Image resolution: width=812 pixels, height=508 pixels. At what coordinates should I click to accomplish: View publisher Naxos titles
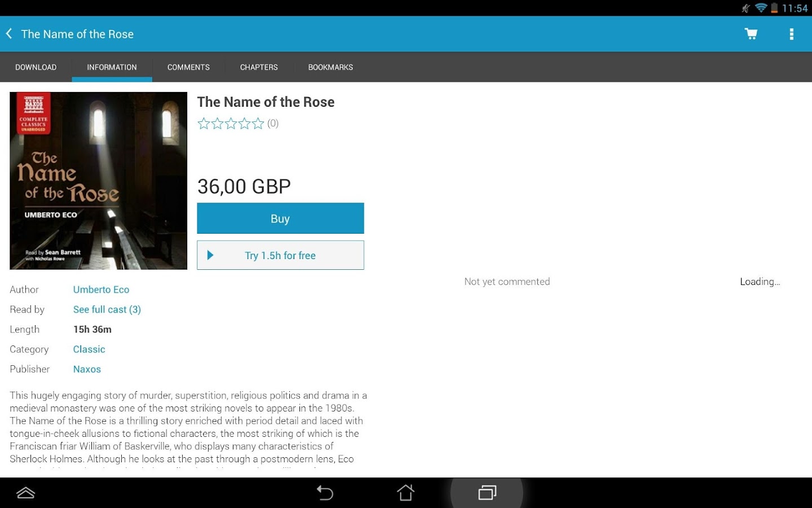(x=87, y=369)
